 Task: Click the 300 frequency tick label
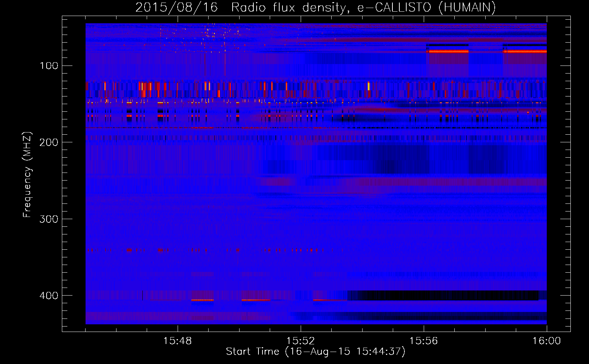coord(49,219)
